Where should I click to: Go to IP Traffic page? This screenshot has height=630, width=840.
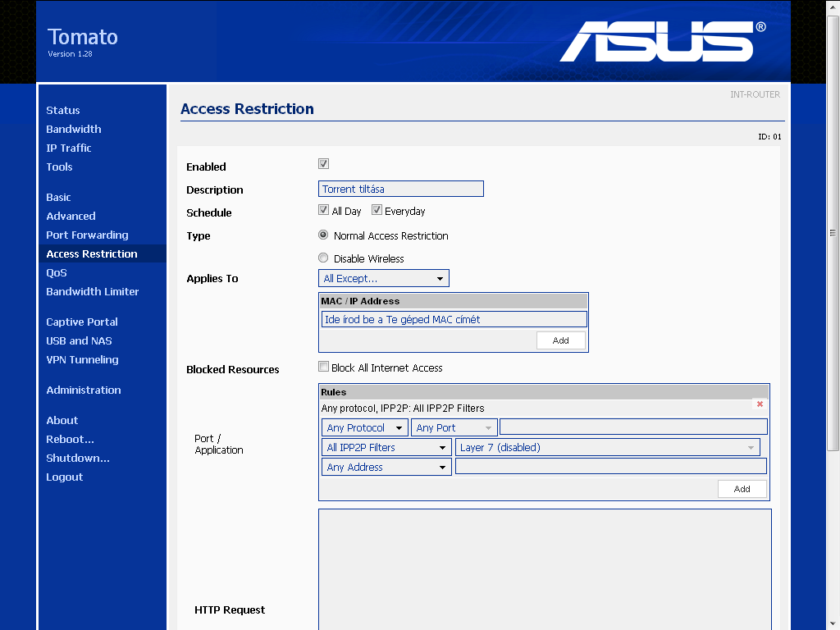(69, 148)
